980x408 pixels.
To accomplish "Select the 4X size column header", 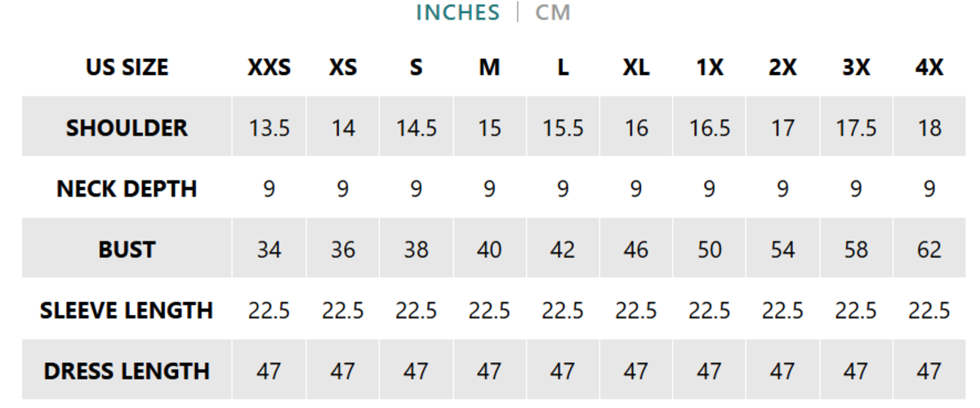I will 929,67.
